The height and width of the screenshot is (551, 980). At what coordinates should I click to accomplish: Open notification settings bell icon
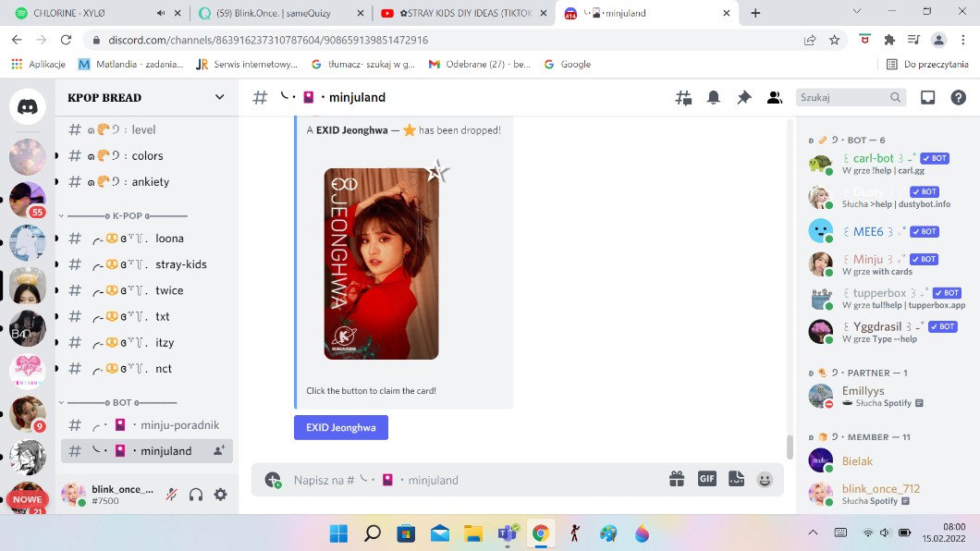(714, 97)
